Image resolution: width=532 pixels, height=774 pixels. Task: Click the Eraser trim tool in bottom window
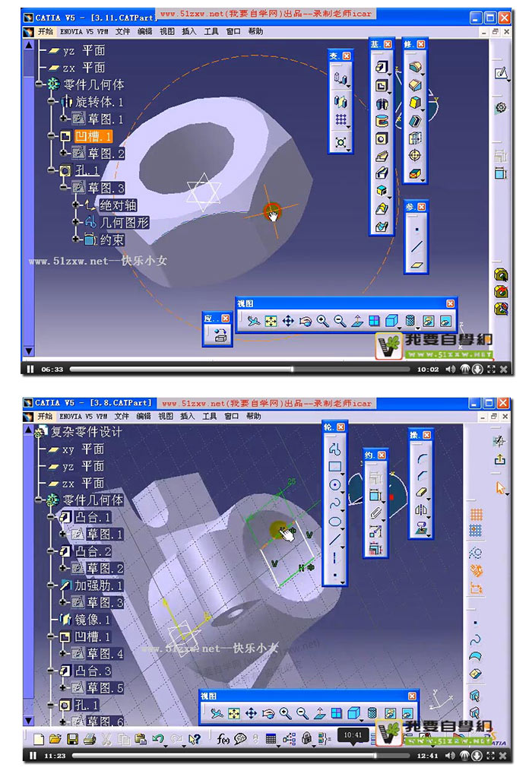(x=421, y=492)
